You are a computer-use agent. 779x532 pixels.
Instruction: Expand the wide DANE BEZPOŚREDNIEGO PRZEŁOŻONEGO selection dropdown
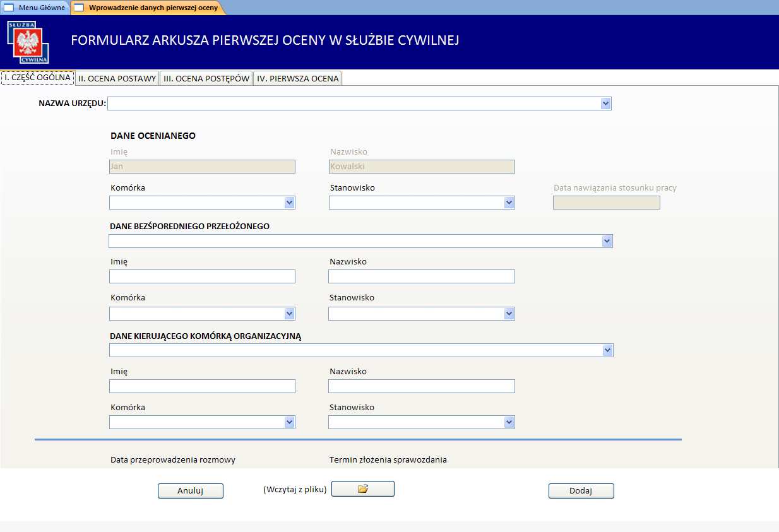pyautogui.click(x=607, y=241)
